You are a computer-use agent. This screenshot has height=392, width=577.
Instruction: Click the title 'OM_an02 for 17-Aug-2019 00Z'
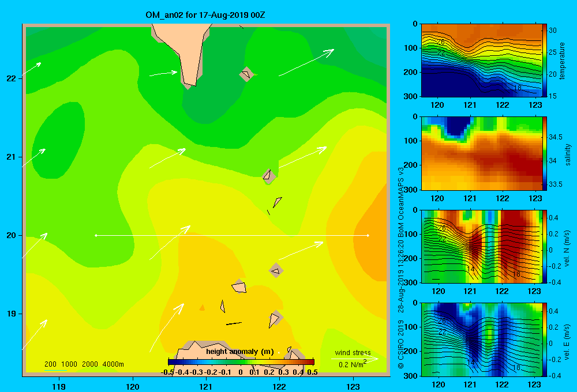click(205, 15)
